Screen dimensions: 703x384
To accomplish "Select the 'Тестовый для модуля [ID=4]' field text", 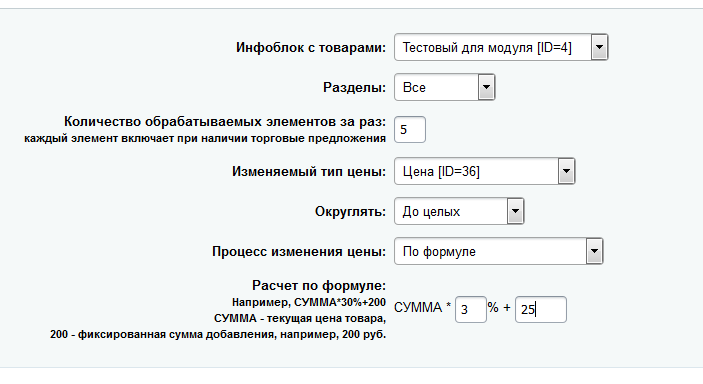I will coord(487,47).
